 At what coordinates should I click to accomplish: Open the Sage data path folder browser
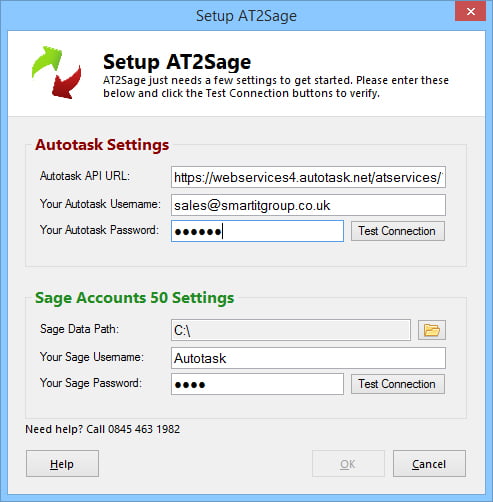coord(432,330)
